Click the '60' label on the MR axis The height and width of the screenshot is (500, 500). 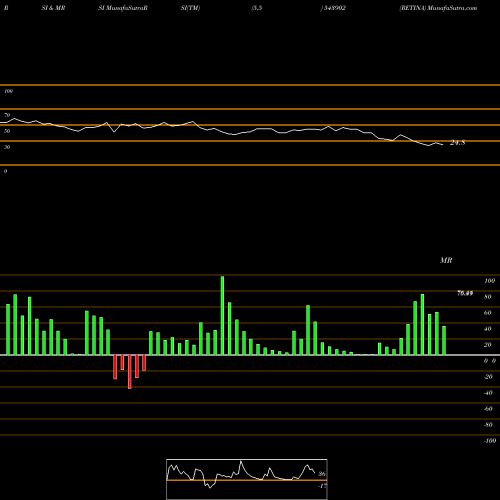pyautogui.click(x=487, y=313)
